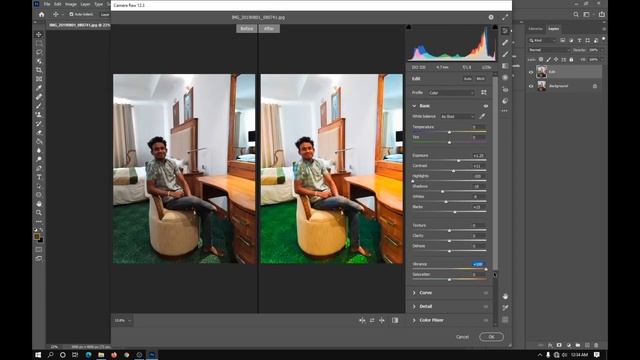This screenshot has width=640, height=360.
Task: Select the Camera Raw Red Eye icon
Action: click(x=505, y=89)
